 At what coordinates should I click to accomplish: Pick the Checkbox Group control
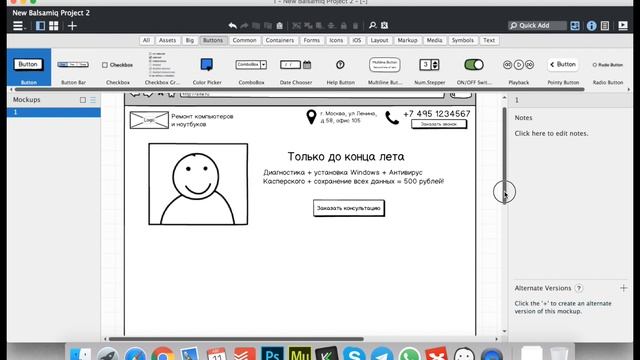point(162,67)
